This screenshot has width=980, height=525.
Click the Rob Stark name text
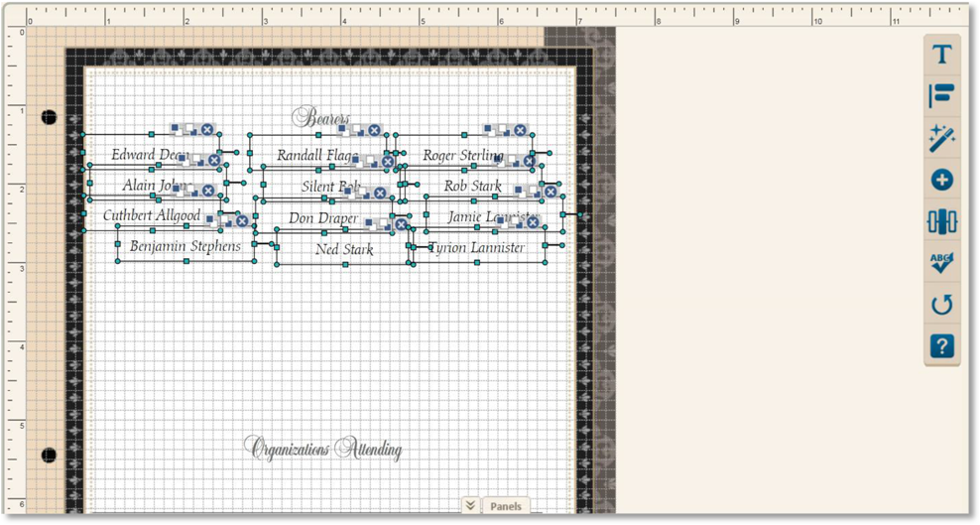click(471, 186)
